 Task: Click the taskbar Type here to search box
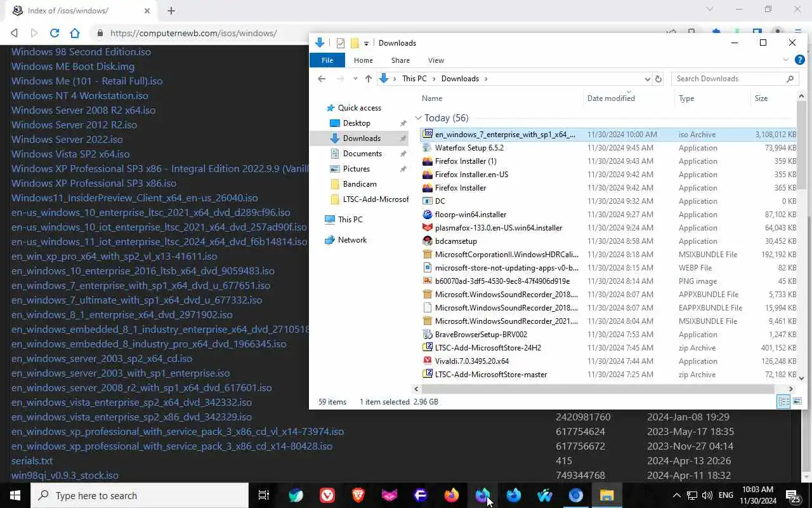[x=140, y=495]
